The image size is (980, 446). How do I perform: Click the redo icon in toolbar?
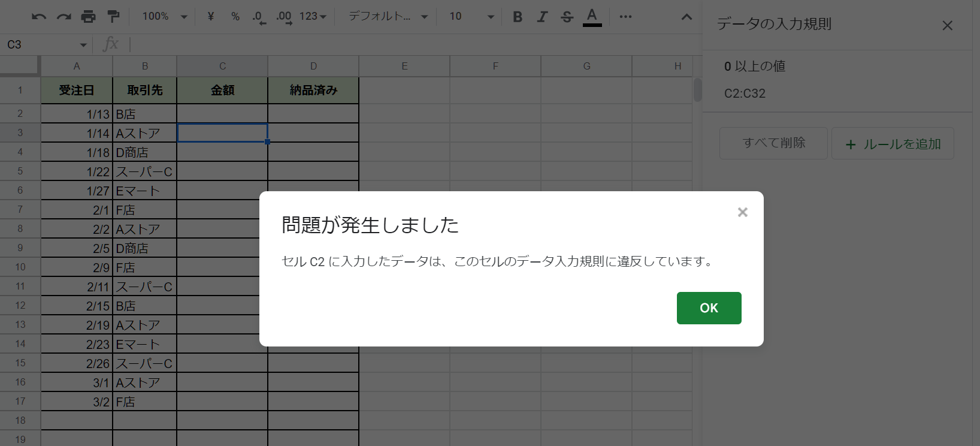(x=63, y=17)
